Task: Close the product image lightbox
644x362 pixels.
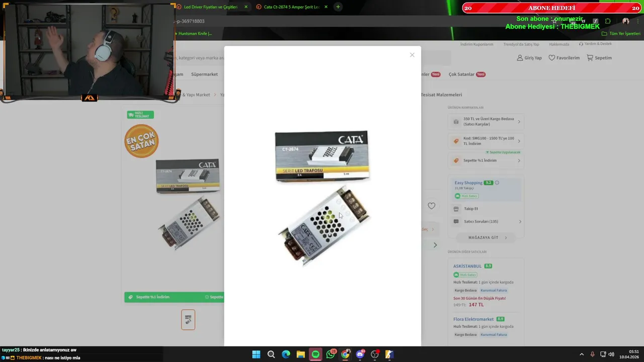Action: click(x=412, y=55)
